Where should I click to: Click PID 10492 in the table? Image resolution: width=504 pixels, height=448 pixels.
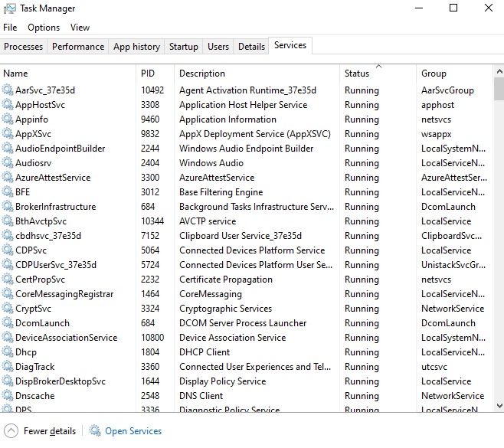click(x=152, y=90)
